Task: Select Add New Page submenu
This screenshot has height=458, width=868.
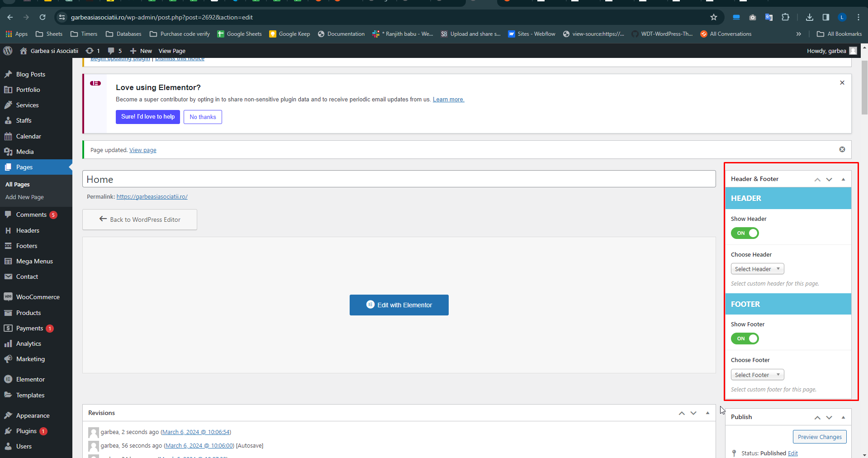Action: point(24,197)
